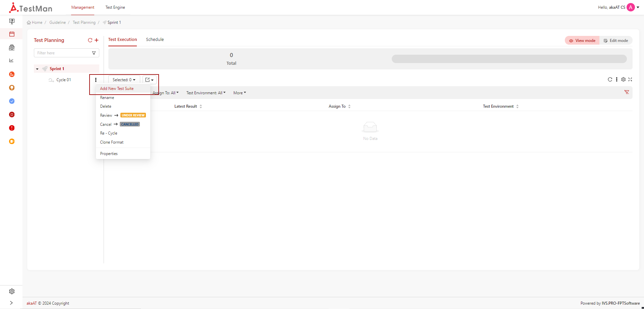Choose Delete from the context menu

point(123,106)
